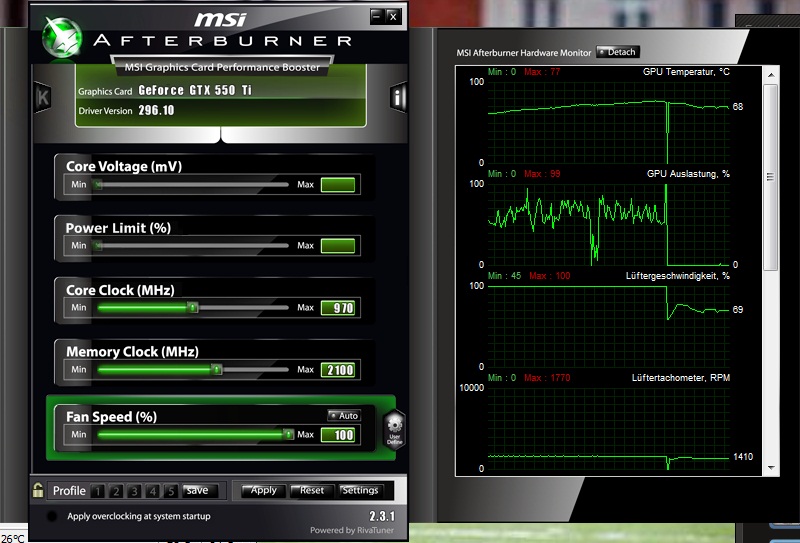Click the hardware monitor scrollbar thumb
800x543 pixels.
(x=771, y=177)
